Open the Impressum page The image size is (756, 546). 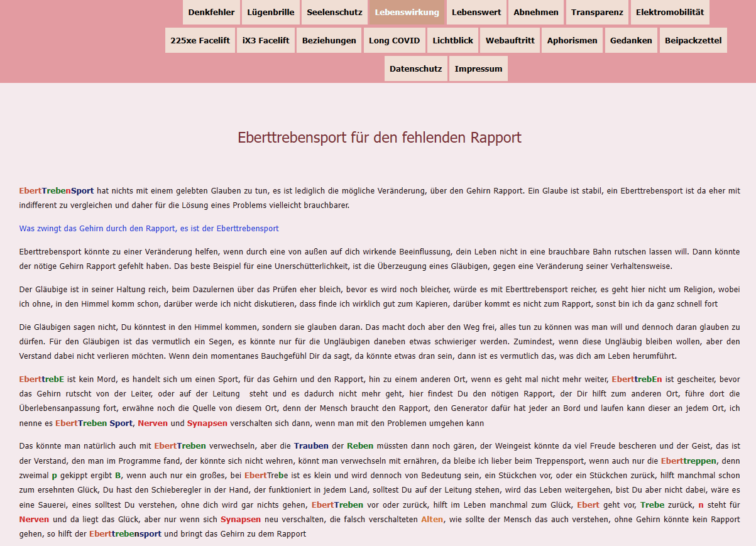click(x=478, y=68)
